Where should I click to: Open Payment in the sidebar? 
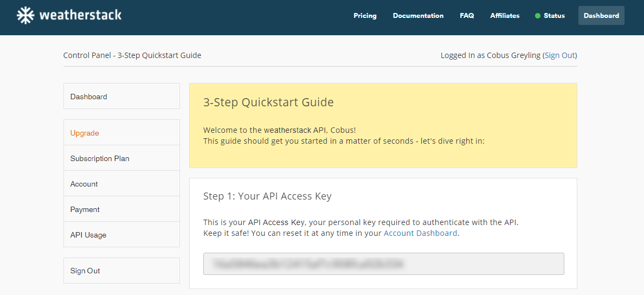121,209
